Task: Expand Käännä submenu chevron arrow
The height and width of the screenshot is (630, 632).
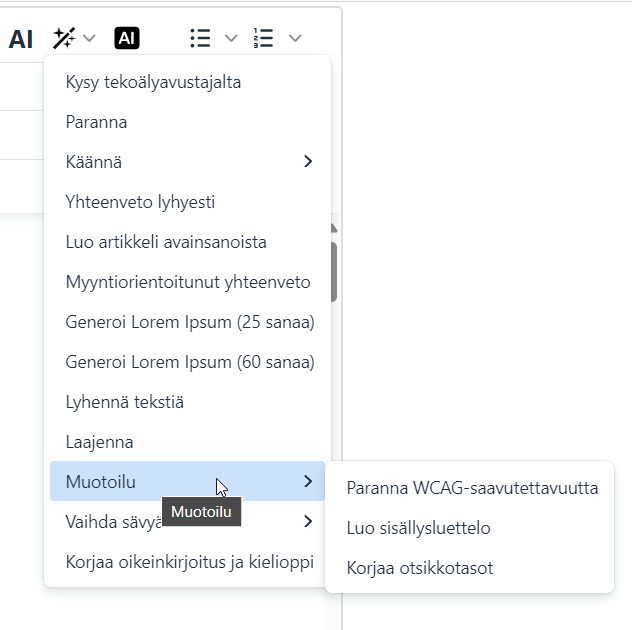Action: (x=308, y=161)
